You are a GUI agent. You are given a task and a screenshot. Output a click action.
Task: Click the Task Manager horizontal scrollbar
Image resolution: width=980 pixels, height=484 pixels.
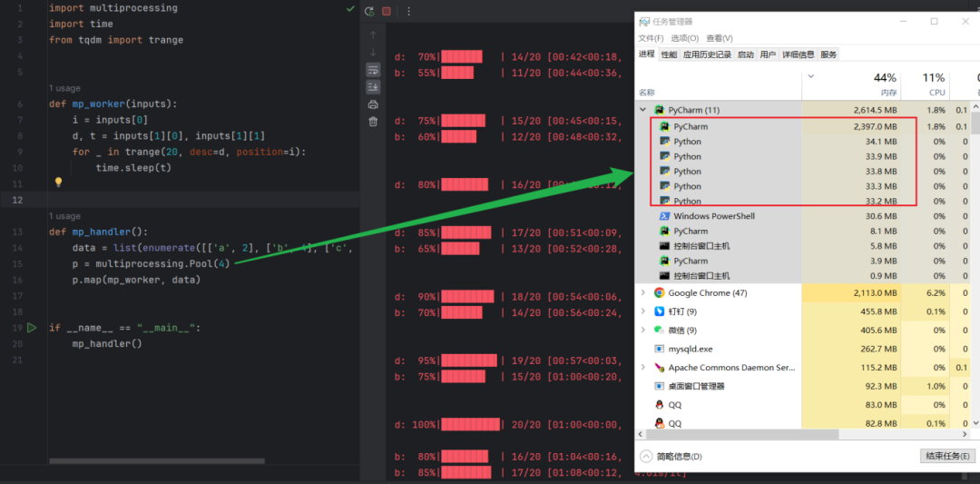pos(744,433)
